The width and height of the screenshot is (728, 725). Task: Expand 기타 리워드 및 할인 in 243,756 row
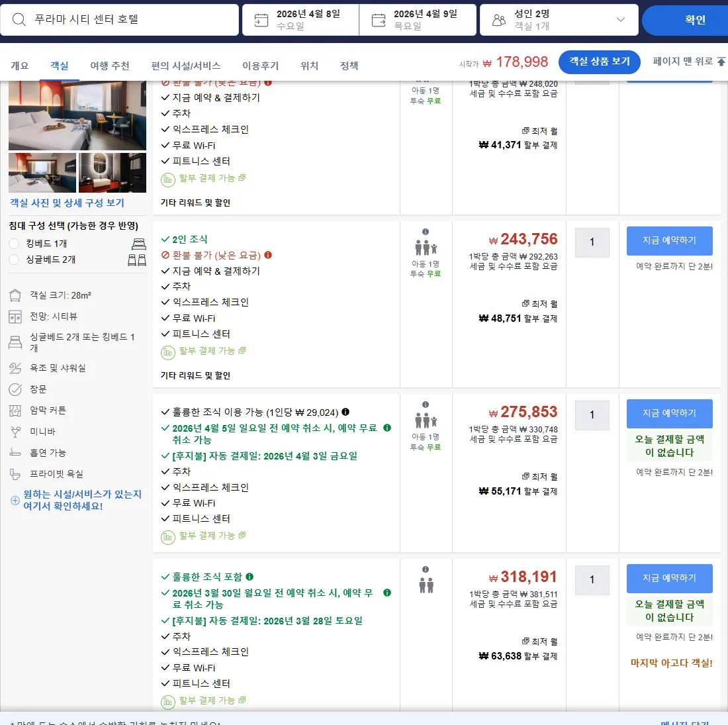coord(195,375)
